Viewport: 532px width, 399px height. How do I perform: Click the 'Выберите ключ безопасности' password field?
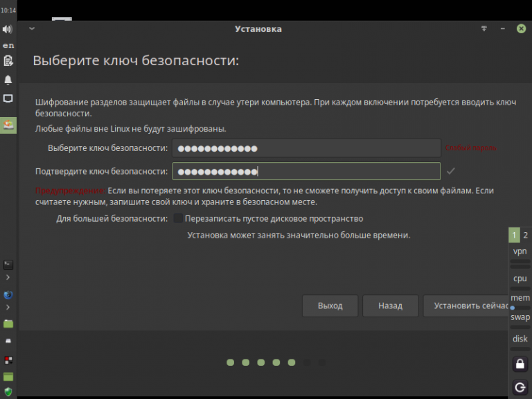click(x=306, y=148)
